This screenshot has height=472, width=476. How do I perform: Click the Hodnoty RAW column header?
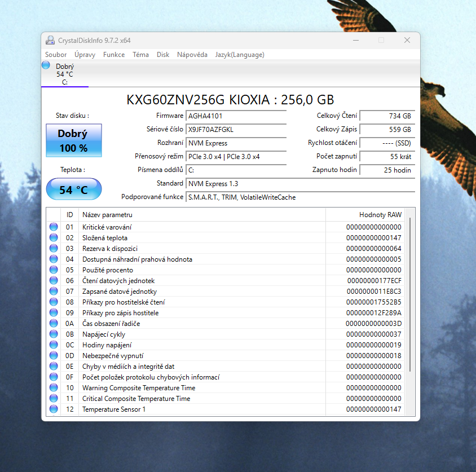tap(380, 215)
